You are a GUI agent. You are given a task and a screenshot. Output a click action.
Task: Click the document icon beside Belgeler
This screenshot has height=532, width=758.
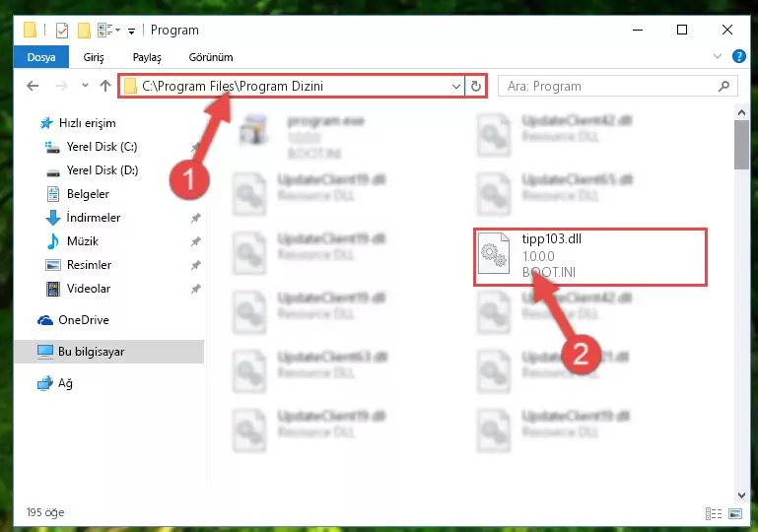click(x=52, y=194)
